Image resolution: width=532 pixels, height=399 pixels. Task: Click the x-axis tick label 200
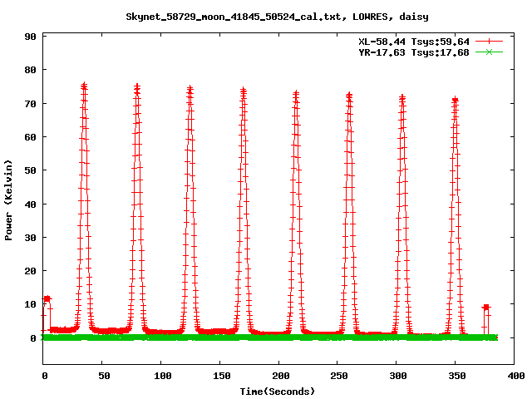[281, 376]
